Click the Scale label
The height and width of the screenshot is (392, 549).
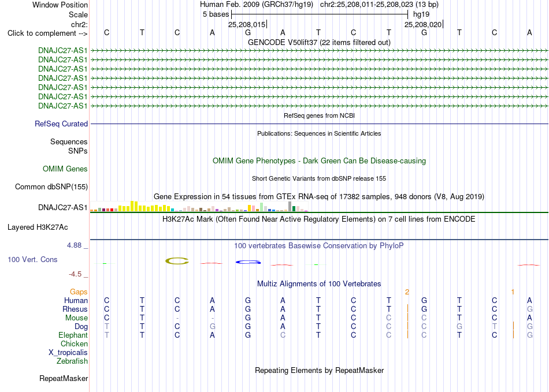pos(78,14)
